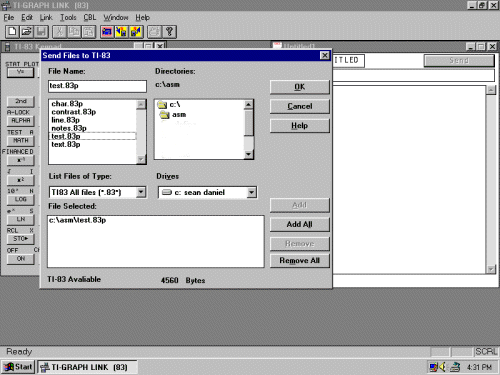Click the Help question mark toolbar icon
Image resolution: width=500 pixels, height=375 pixels.
coord(169,32)
